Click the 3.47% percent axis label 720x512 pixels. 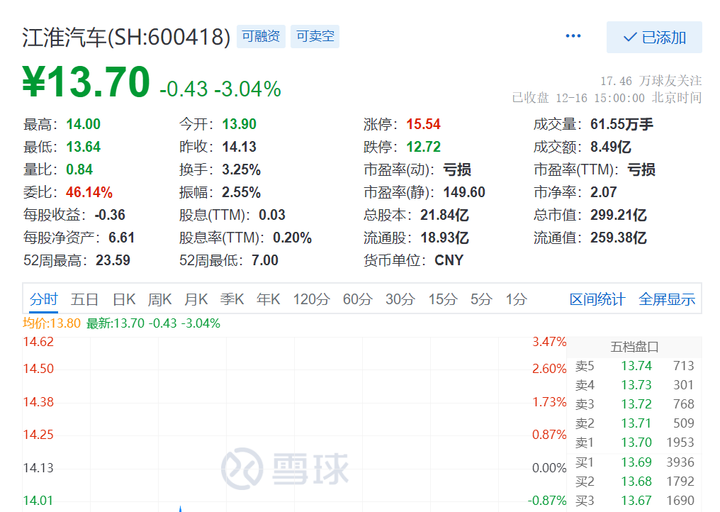tap(549, 342)
